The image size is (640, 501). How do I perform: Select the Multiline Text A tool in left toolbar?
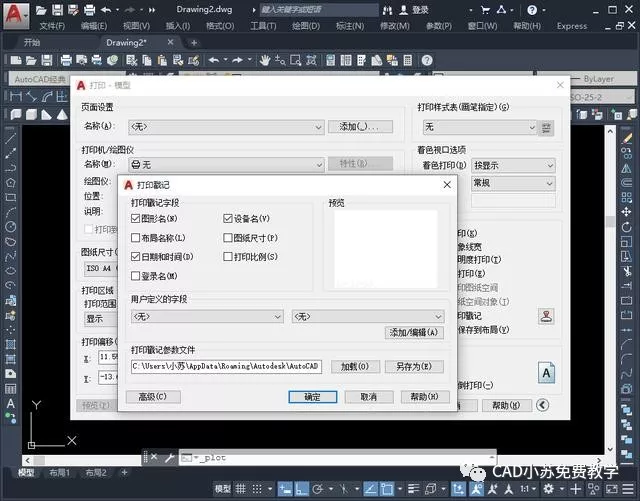tap(11, 403)
